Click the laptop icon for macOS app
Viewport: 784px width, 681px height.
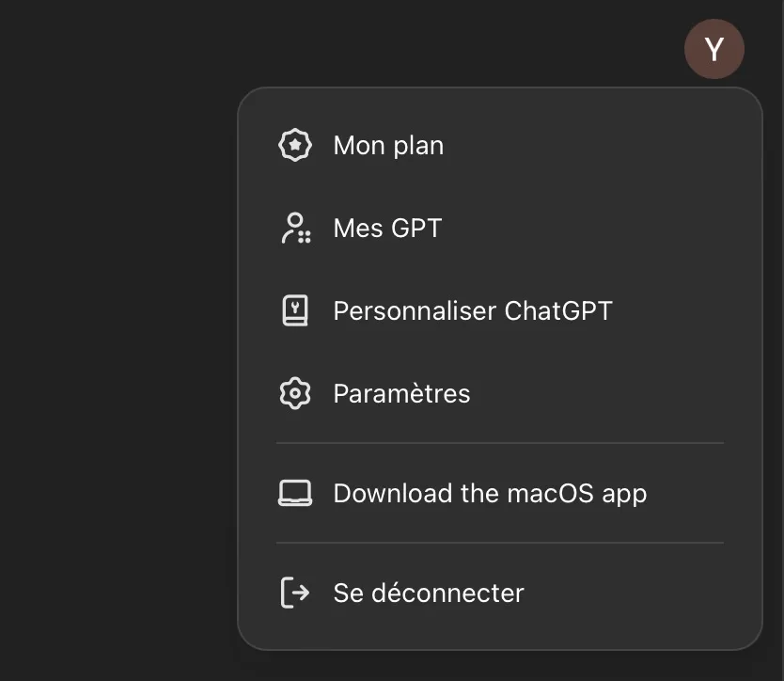[x=295, y=494]
